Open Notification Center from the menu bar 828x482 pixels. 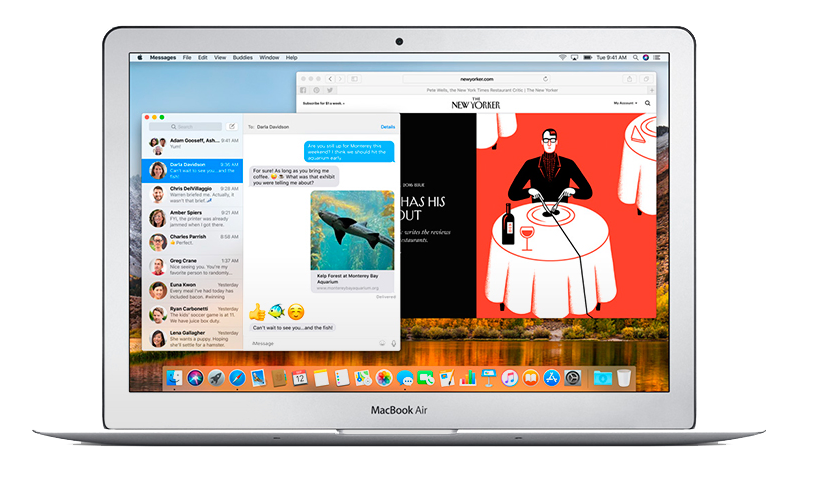[x=656, y=58]
